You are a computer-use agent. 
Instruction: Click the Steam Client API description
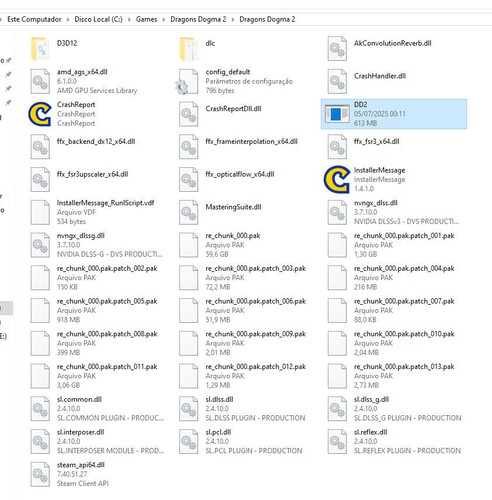tap(83, 483)
